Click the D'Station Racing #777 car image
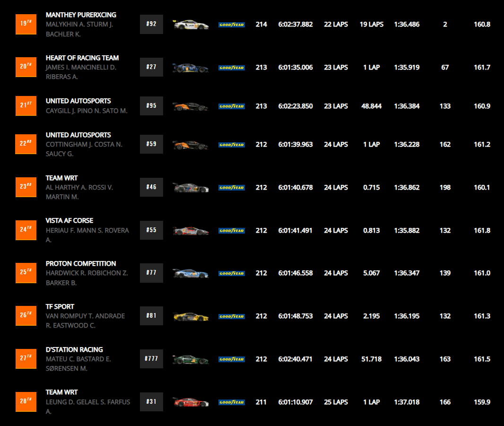Screen dimensions: 504x426 tap(191, 359)
